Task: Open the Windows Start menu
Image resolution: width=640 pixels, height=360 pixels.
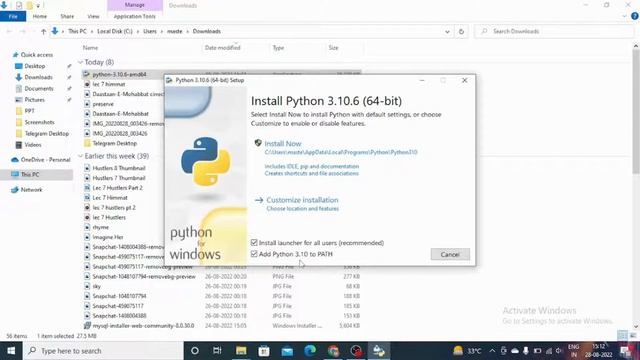Action: point(11,351)
